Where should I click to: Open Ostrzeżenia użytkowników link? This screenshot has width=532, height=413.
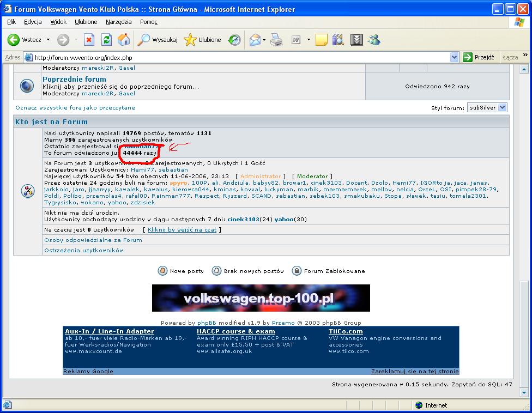tap(83, 250)
